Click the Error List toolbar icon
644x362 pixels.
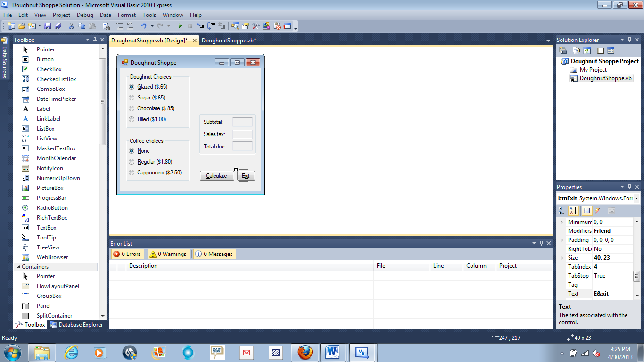point(277,26)
